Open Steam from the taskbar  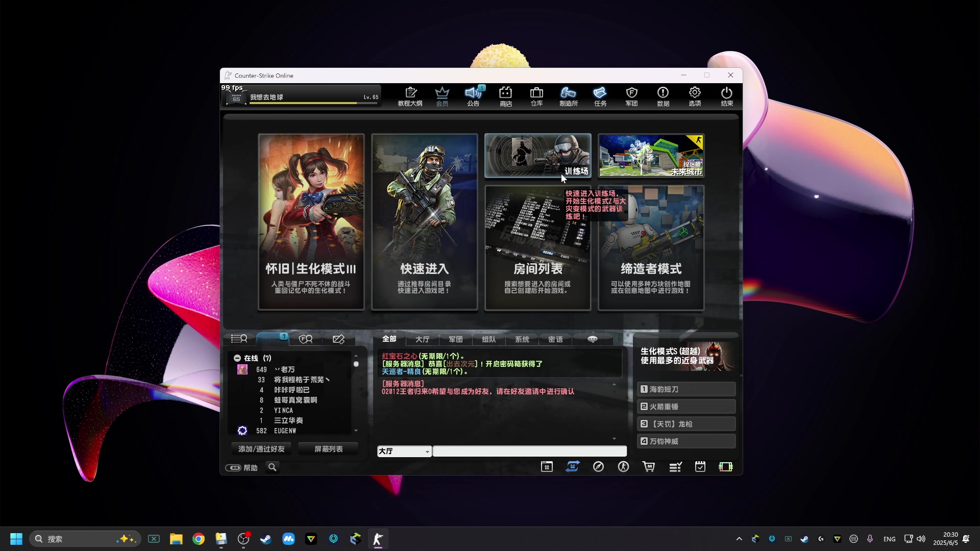tap(266, 539)
